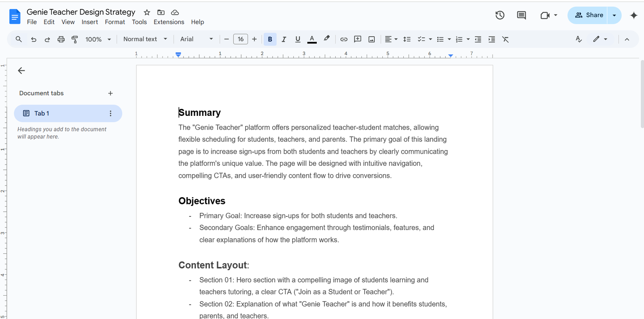Increase the indent
644x319 pixels.
click(492, 39)
